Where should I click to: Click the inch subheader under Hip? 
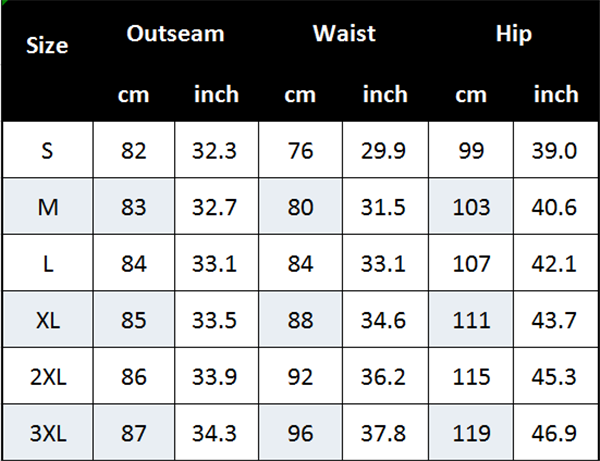tap(556, 94)
